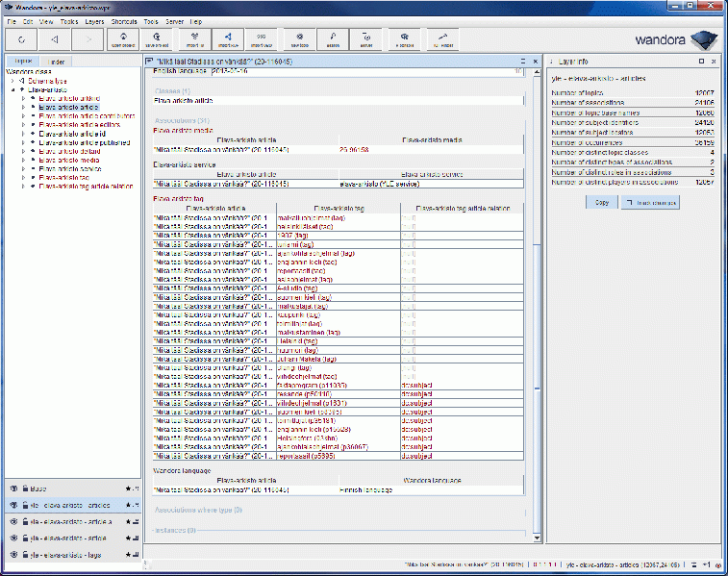Collapse the Elava-arkisto root tree node

pyautogui.click(x=13, y=89)
